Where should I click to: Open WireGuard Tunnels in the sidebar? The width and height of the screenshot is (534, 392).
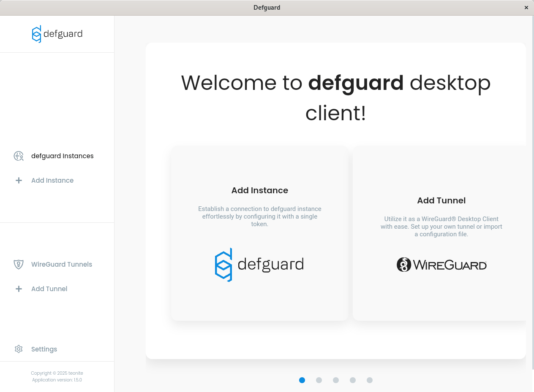coord(62,265)
